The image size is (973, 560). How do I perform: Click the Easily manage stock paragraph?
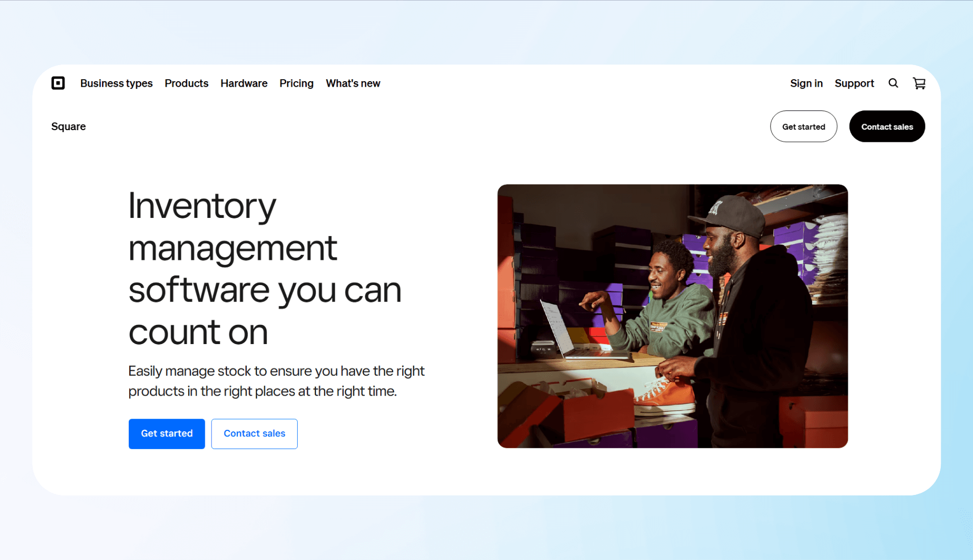[276, 381]
